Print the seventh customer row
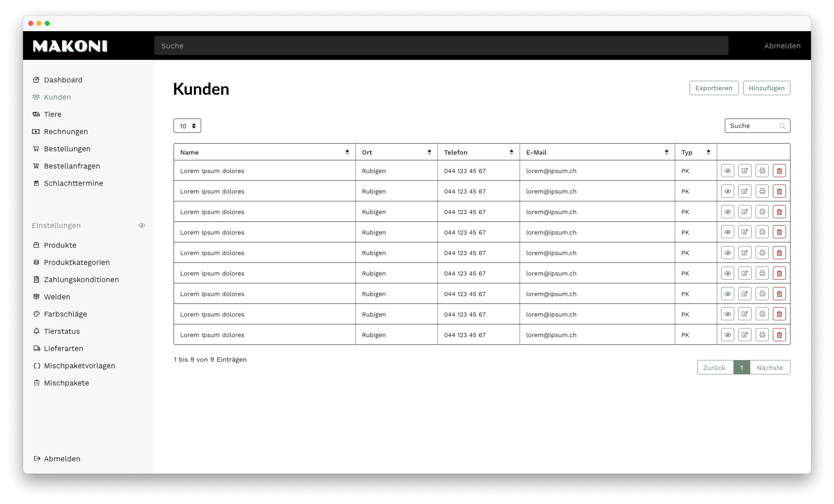 click(762, 294)
